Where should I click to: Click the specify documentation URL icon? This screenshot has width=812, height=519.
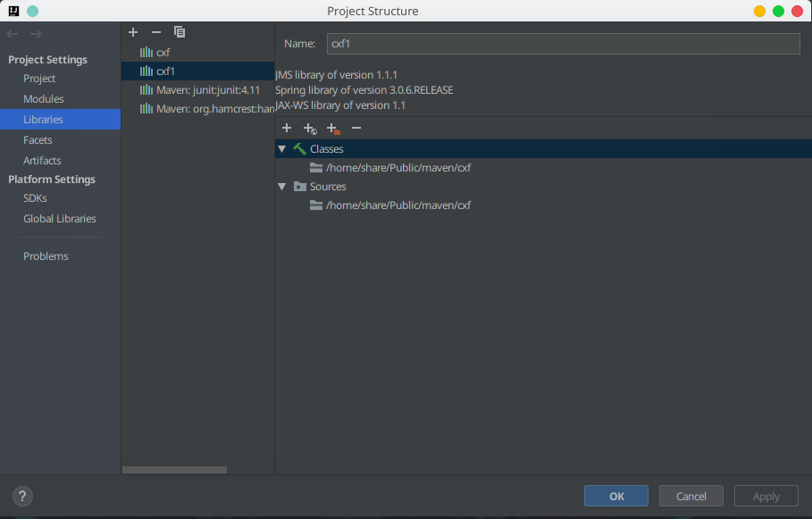coord(310,129)
